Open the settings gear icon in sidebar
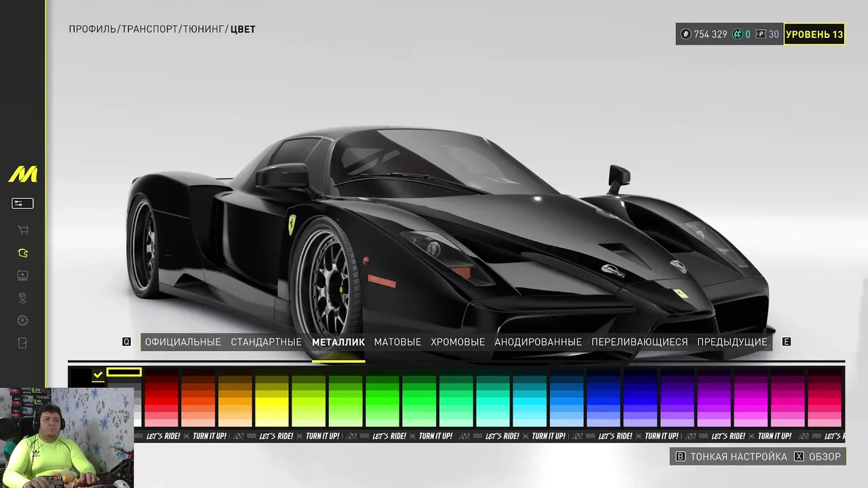 [22, 321]
